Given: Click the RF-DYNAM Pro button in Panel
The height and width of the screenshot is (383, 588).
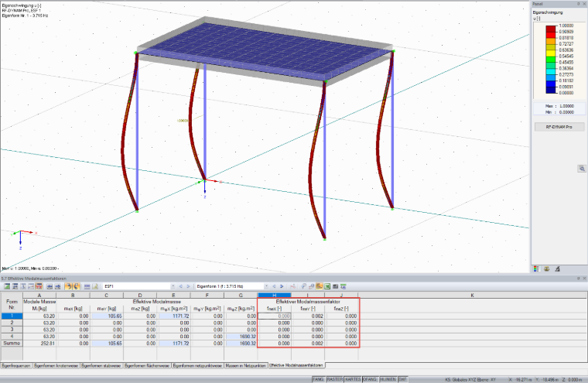Looking at the screenshot, I should pos(559,127).
